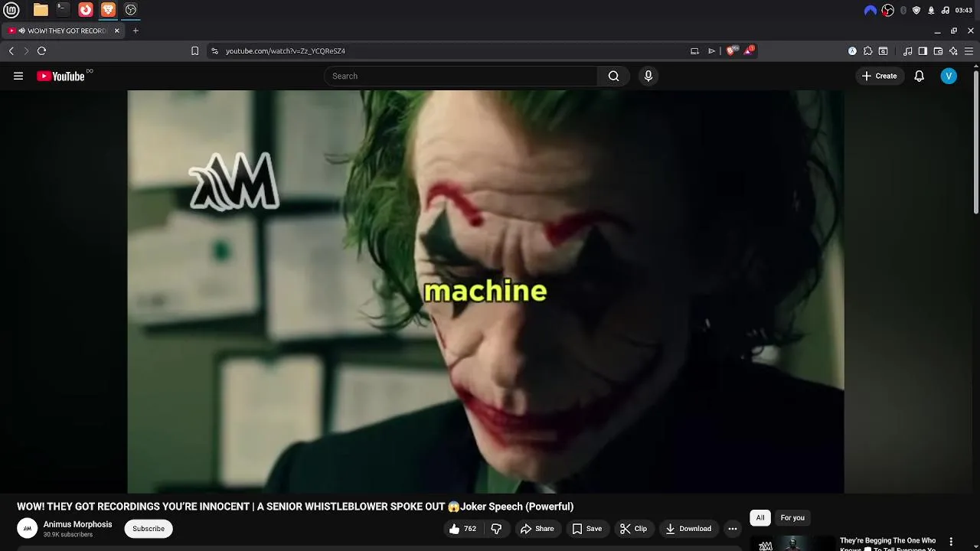
Task: Launch Terminal from panel
Action: (63, 10)
